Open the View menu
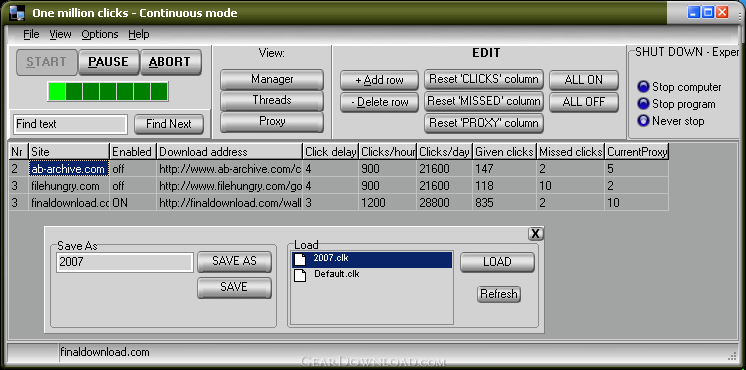This screenshot has height=370, width=746. point(60,34)
